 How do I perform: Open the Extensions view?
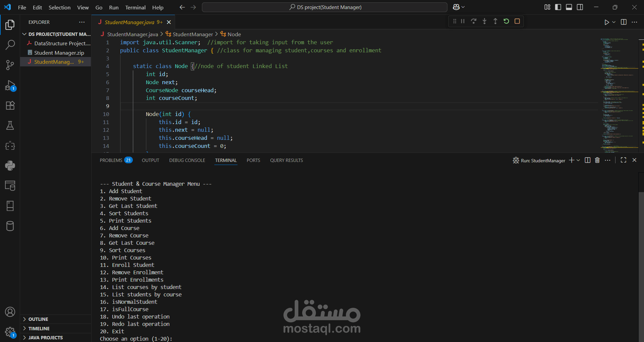(x=10, y=106)
